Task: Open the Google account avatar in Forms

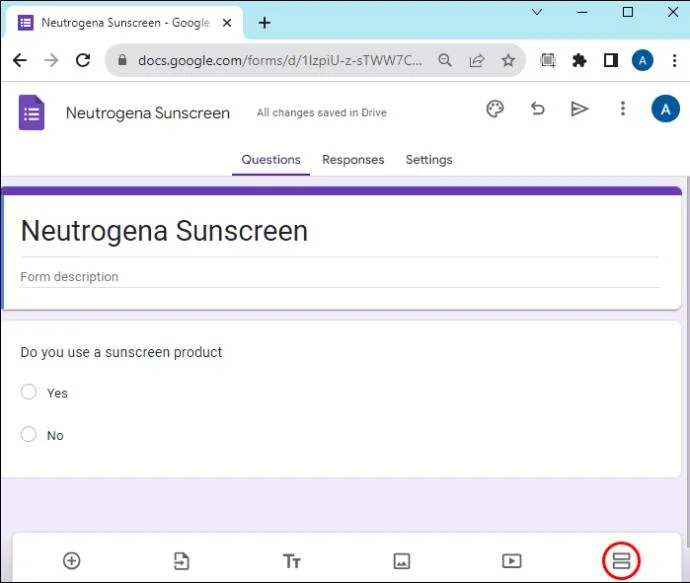Action: (x=665, y=109)
